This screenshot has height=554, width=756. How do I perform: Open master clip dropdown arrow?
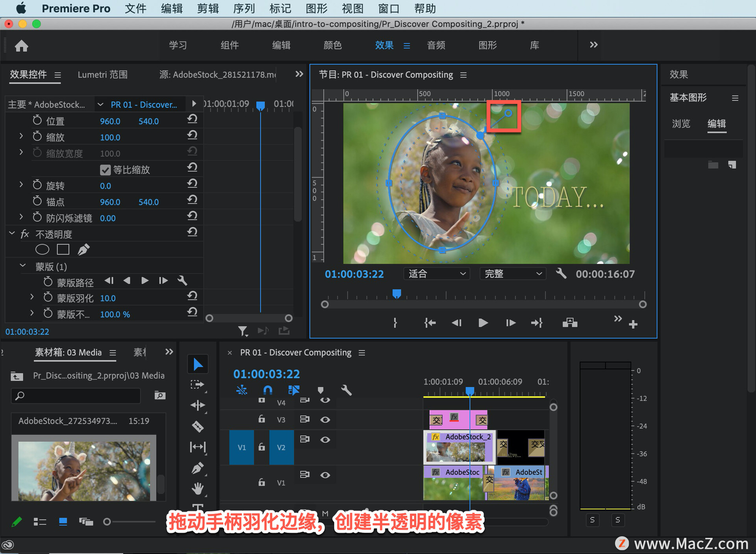pos(100,104)
